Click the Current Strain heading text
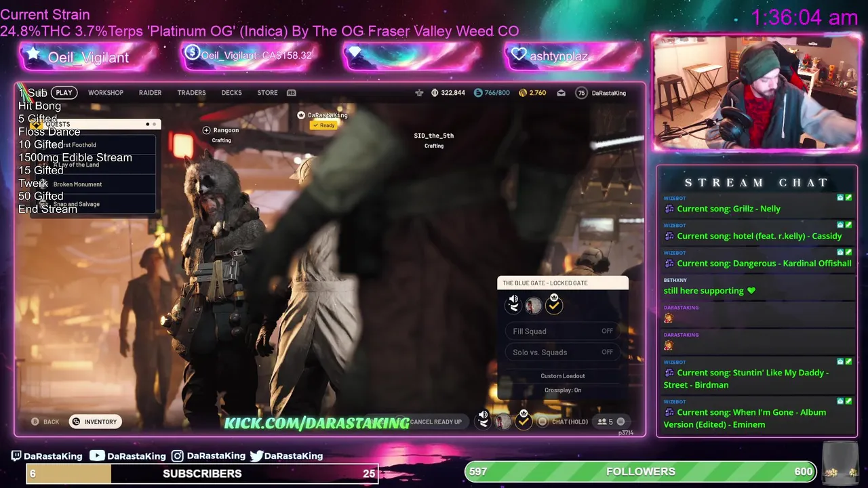This screenshot has width=868, height=488. tap(45, 14)
